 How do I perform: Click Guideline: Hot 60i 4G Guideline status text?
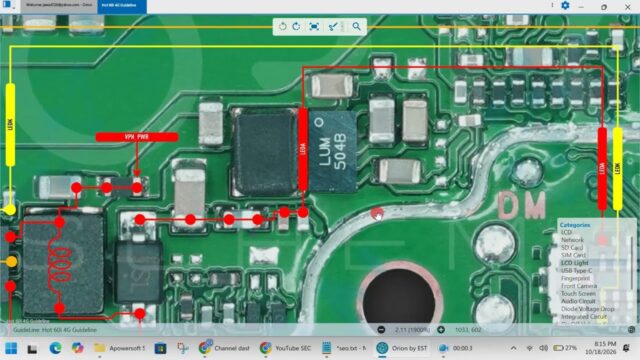pyautogui.click(x=55, y=329)
